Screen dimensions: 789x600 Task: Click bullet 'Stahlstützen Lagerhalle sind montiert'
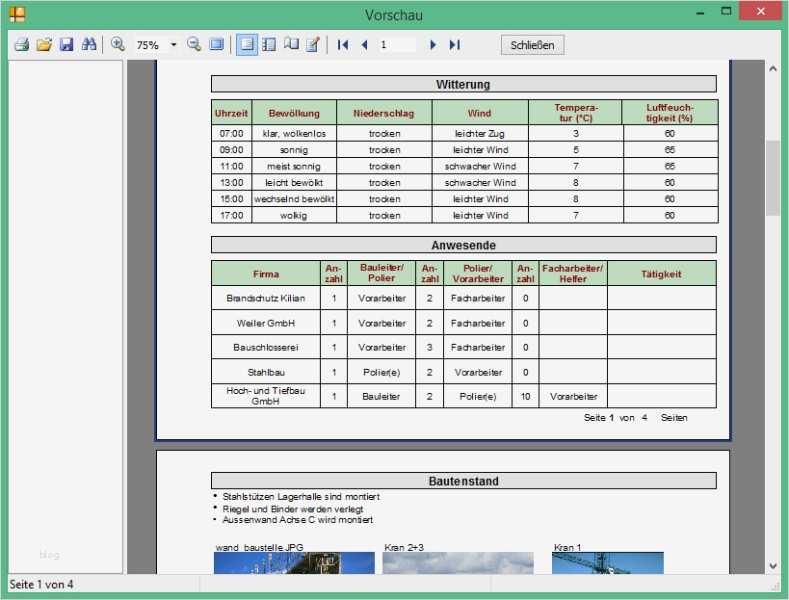pos(301,496)
